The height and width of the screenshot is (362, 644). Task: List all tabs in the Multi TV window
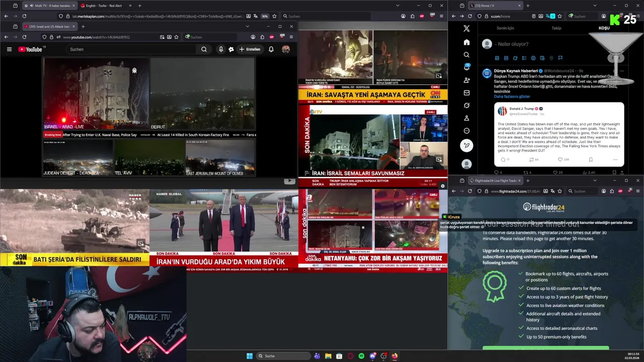click(x=397, y=6)
